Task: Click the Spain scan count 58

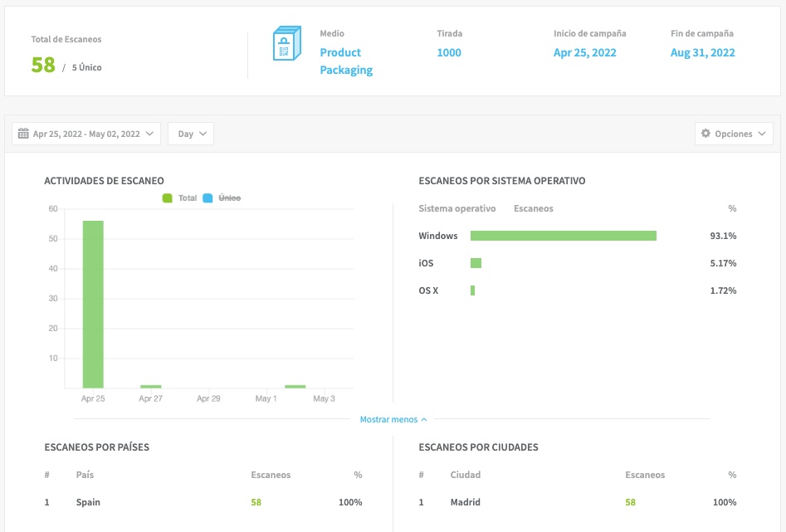Action: click(x=256, y=502)
